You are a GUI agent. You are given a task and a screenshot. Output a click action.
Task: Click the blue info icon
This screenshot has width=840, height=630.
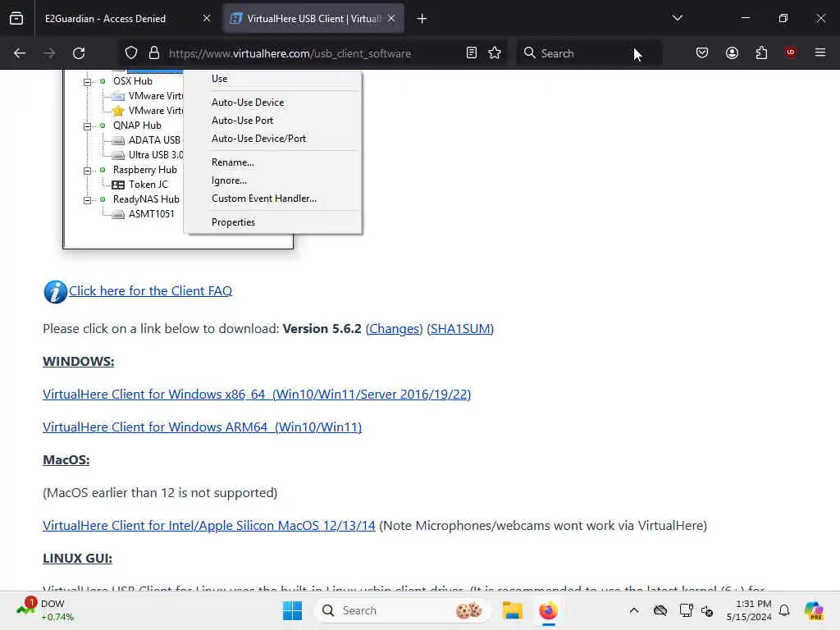55,292
